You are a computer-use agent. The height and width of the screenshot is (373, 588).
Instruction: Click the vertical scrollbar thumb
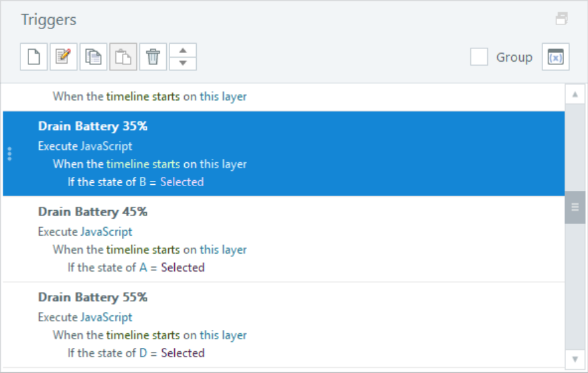click(x=574, y=207)
